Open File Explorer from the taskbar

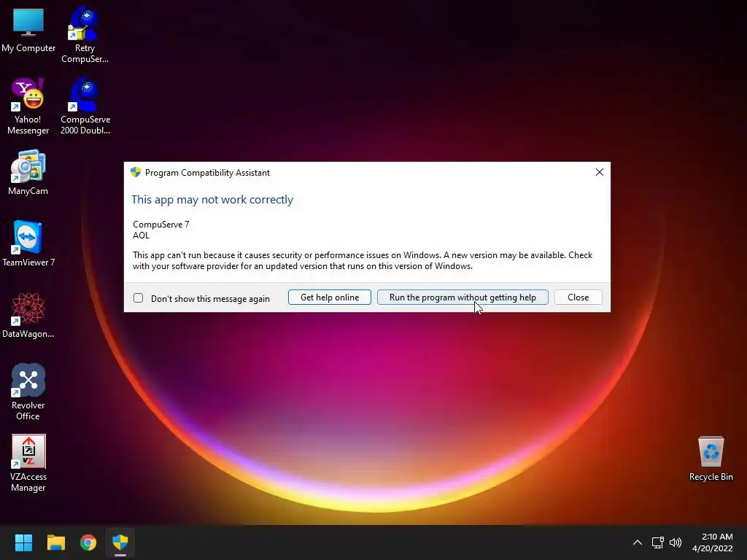(55, 542)
